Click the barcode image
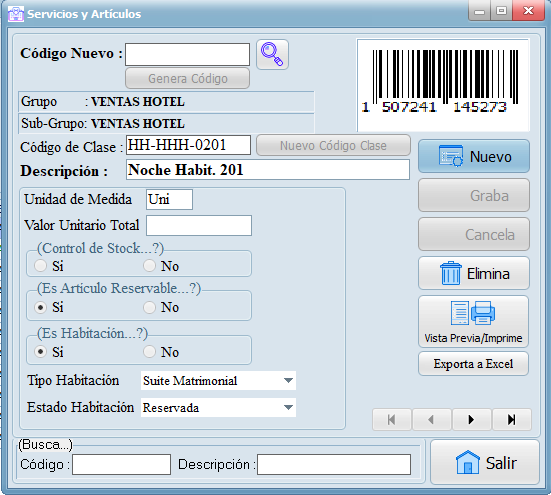Viewport: 551px width, 495px height. [443, 85]
